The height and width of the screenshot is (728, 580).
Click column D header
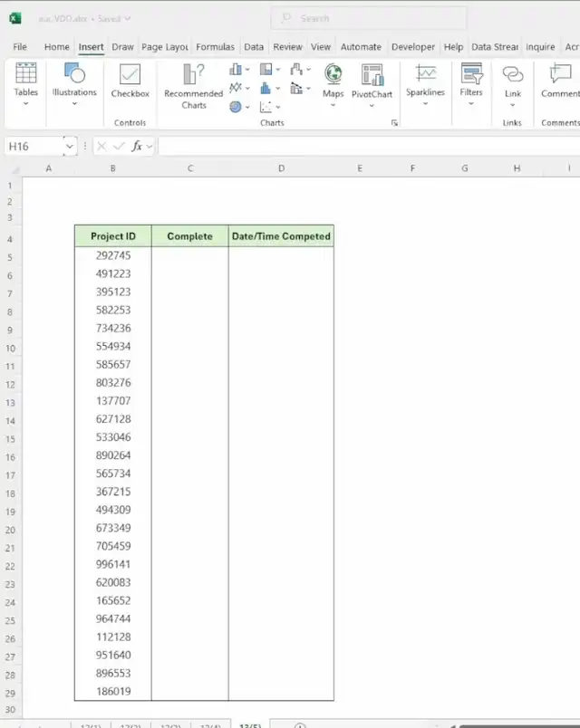click(x=281, y=168)
